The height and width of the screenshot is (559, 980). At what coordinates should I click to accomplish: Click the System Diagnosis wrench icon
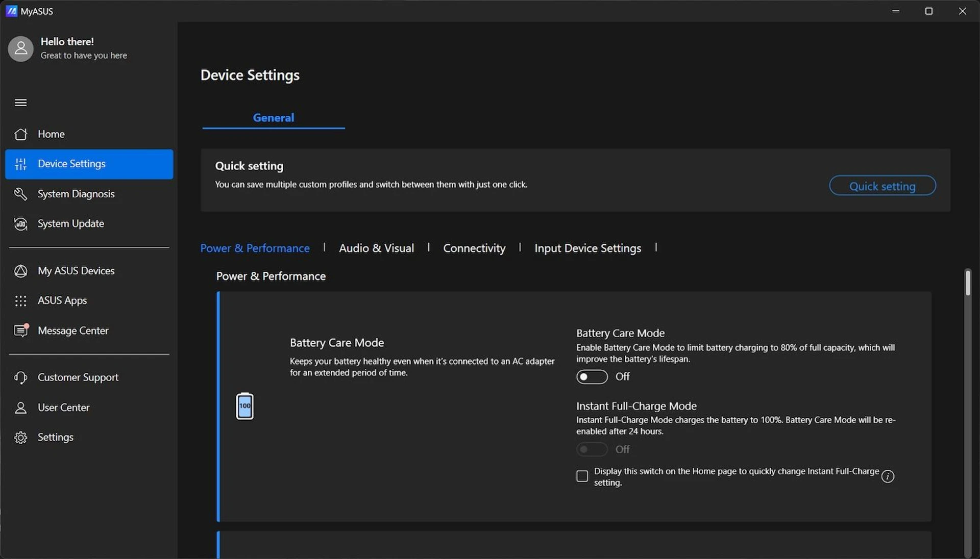(21, 194)
